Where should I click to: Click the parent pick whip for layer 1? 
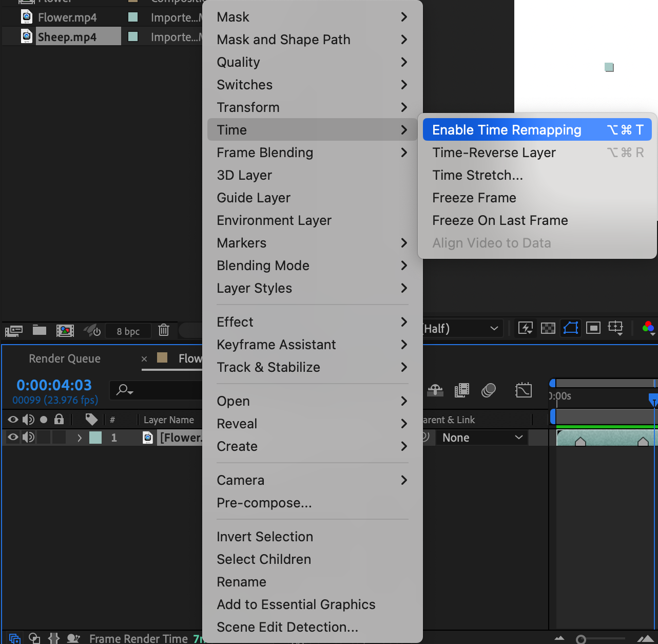coord(426,438)
